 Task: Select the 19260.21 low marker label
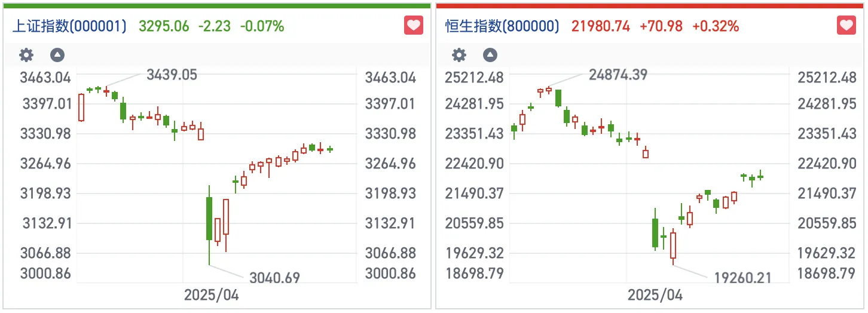coord(742,277)
